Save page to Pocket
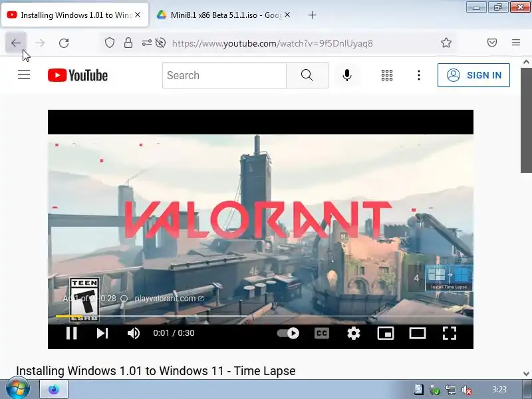Viewport: 532px width, 399px height. [492, 43]
